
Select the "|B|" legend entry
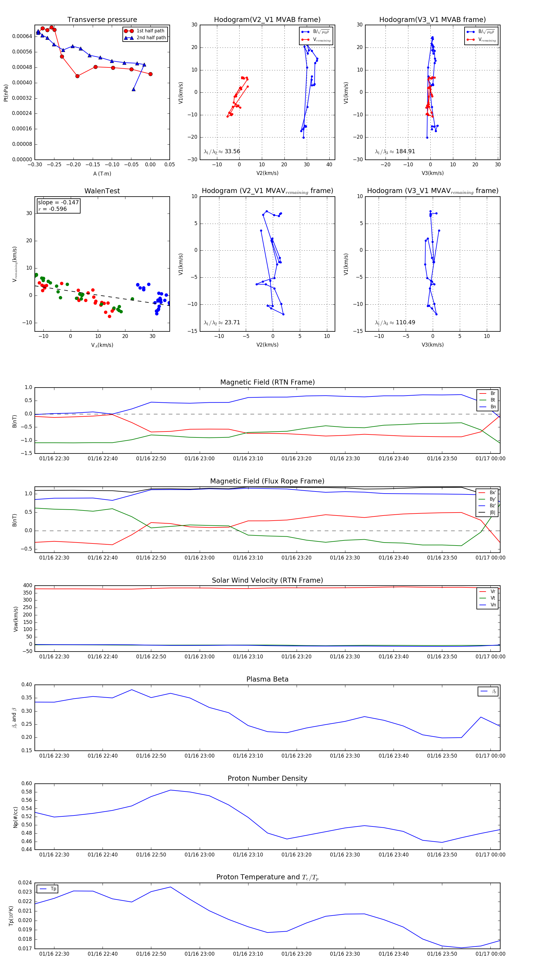point(487,513)
